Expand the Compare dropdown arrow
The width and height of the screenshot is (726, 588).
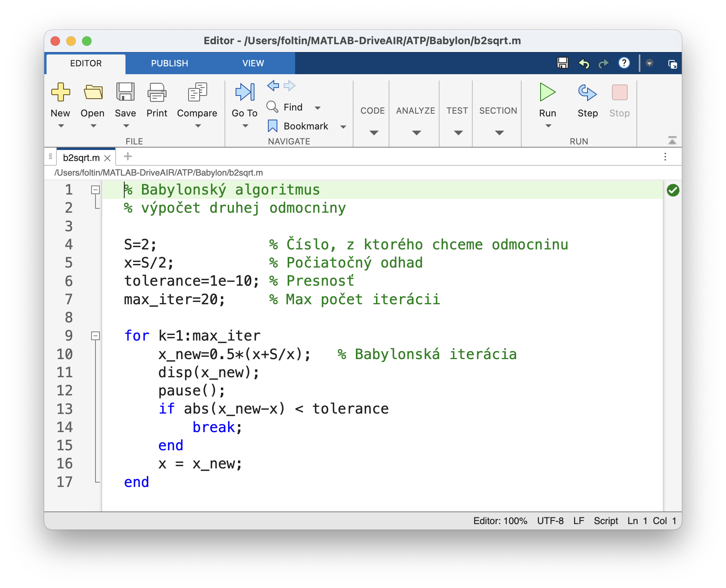tap(198, 126)
